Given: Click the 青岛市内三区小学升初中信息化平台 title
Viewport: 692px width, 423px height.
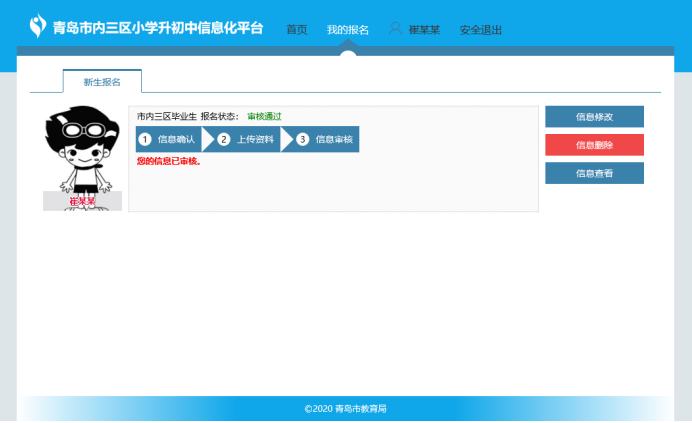Looking at the screenshot, I should (x=158, y=28).
